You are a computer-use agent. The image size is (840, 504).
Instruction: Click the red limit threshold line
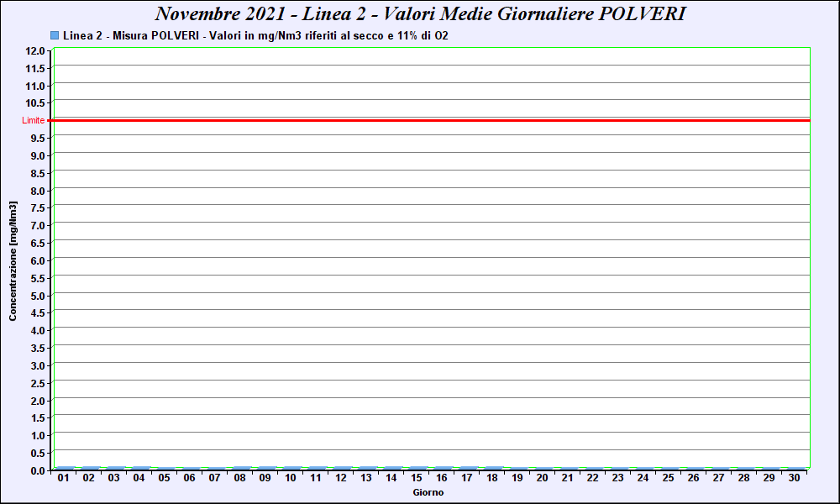click(x=428, y=120)
